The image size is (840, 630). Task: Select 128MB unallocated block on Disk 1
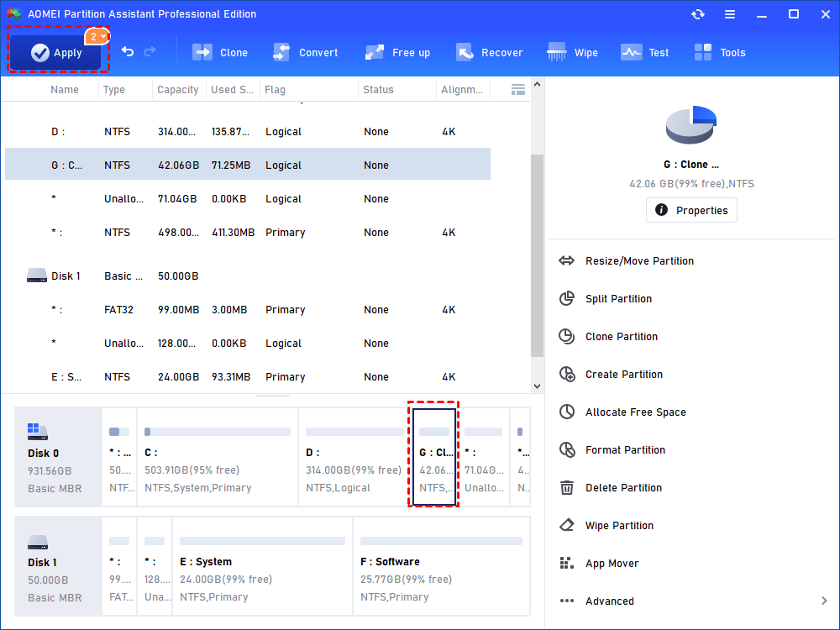(x=155, y=566)
